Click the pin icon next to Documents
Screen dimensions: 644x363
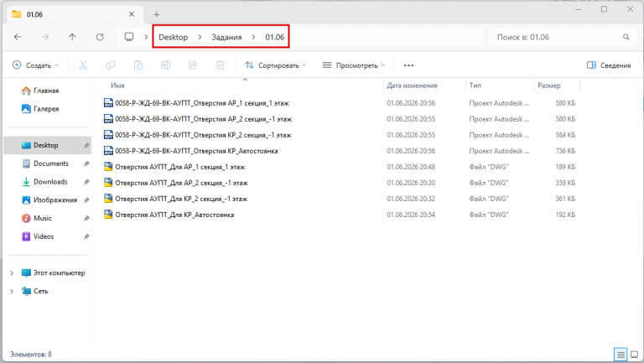tap(86, 163)
